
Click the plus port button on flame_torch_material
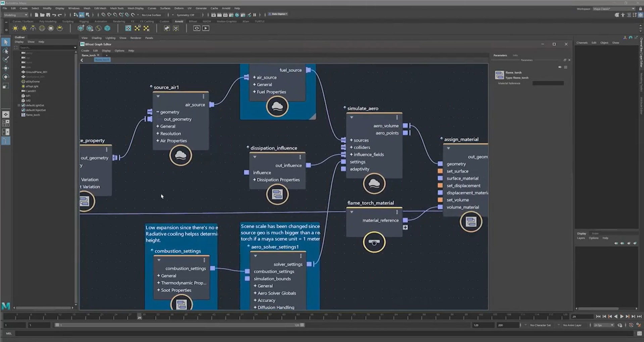tap(405, 228)
